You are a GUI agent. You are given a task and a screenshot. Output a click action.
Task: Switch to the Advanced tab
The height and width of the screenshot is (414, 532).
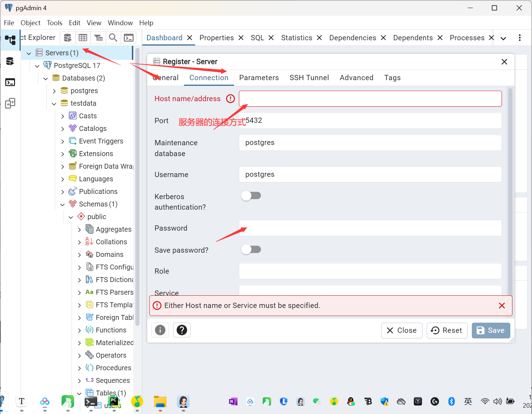coord(356,78)
